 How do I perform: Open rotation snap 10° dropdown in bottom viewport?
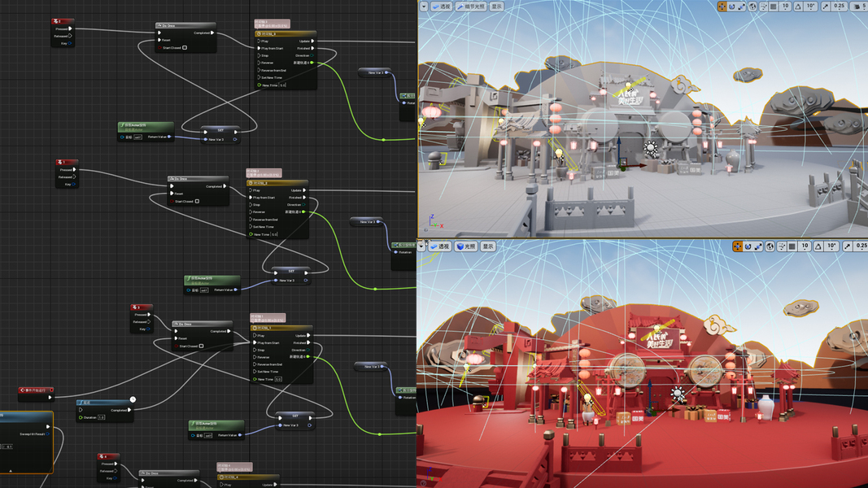click(831, 246)
